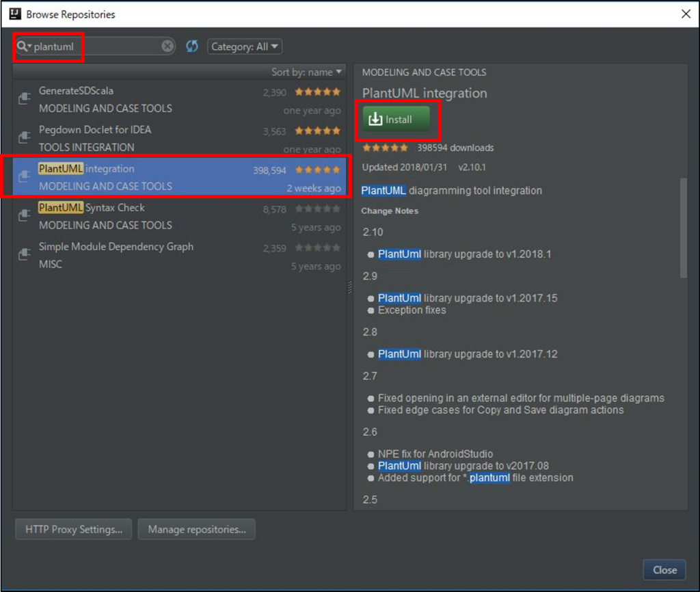Click the star rating of GenerateSDScala
Image resolution: width=700 pixels, height=592 pixels.
[x=317, y=92]
